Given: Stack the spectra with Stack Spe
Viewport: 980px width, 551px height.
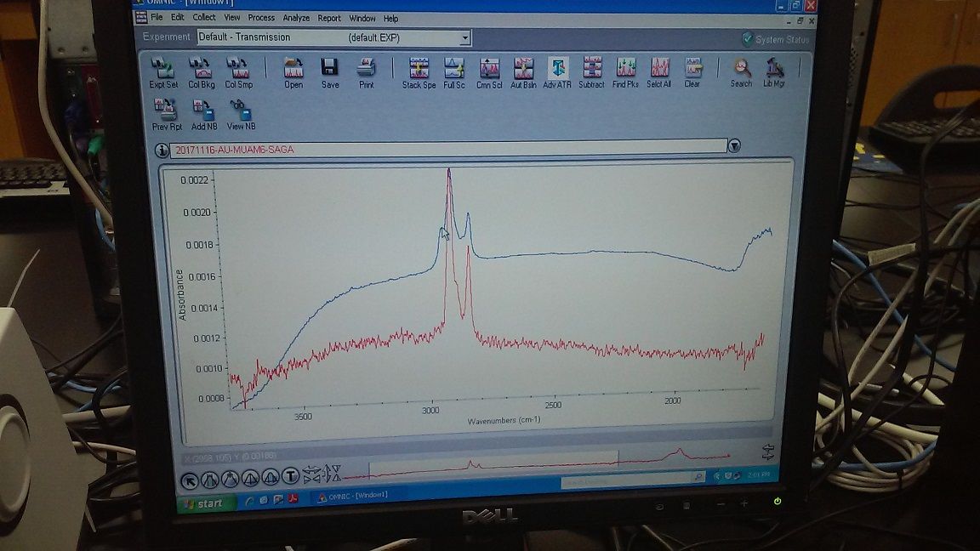Looking at the screenshot, I should (x=419, y=72).
